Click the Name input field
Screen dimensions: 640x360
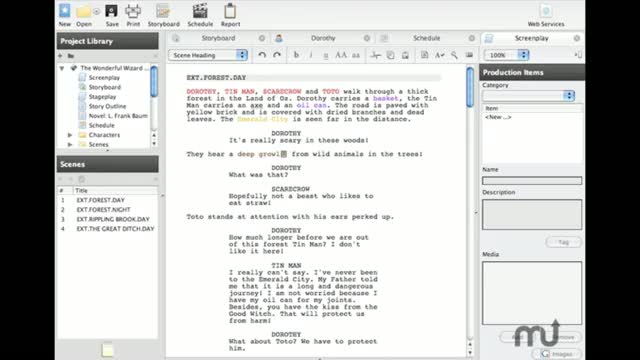[532, 180]
